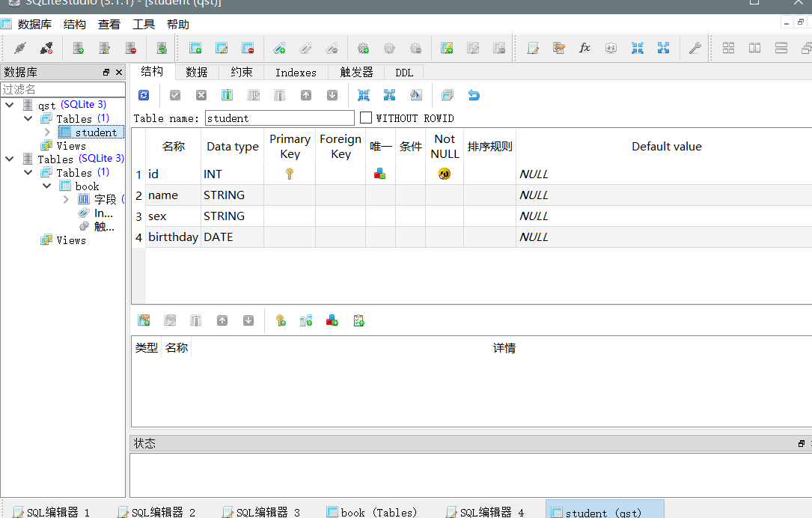
Task: Open the 查看 menu
Action: coord(109,25)
